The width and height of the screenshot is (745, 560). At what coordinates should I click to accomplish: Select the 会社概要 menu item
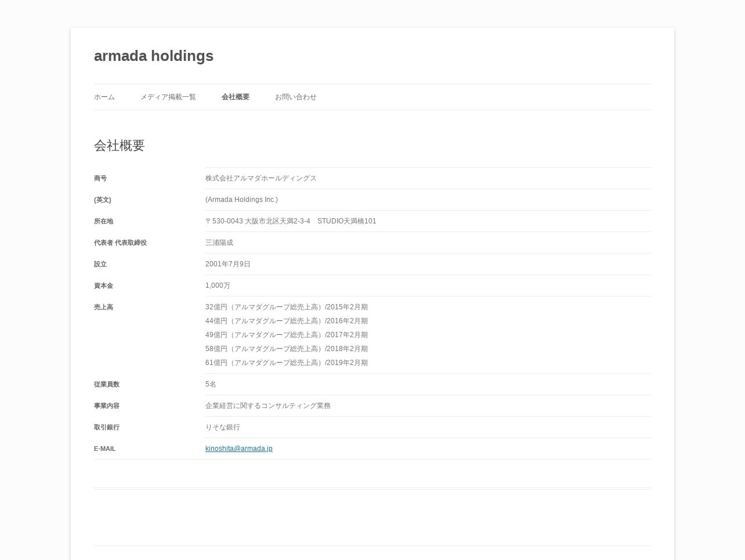(x=236, y=97)
